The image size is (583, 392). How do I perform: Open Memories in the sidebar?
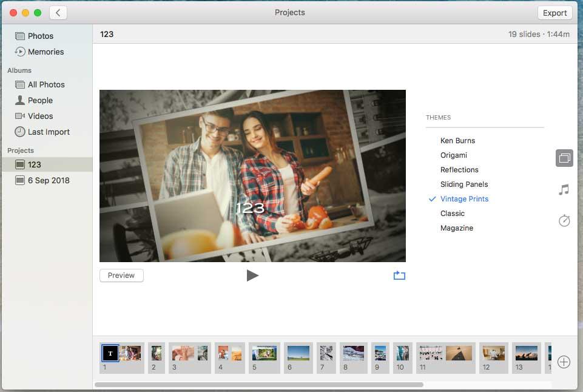click(45, 52)
